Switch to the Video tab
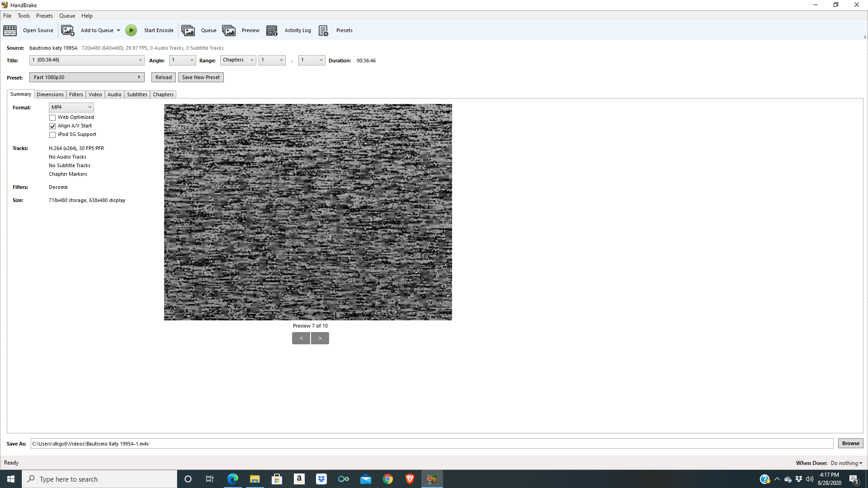The width and height of the screenshot is (868, 488). pos(95,94)
